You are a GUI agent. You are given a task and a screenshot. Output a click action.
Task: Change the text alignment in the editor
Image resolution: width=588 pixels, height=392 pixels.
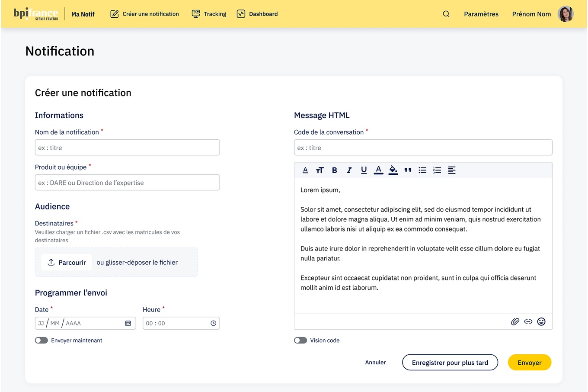coord(452,170)
